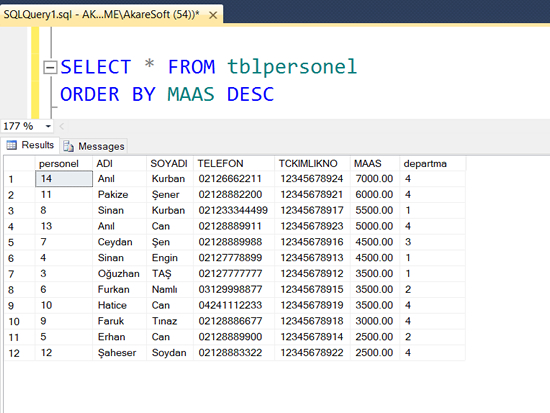Click the name cell Pakize
The height and width of the screenshot is (413, 550).
[119, 194]
